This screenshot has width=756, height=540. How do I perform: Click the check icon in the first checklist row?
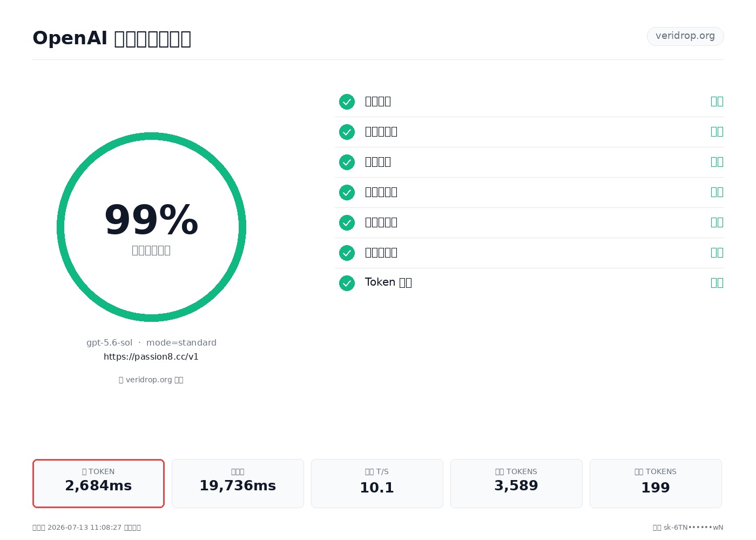click(x=347, y=102)
